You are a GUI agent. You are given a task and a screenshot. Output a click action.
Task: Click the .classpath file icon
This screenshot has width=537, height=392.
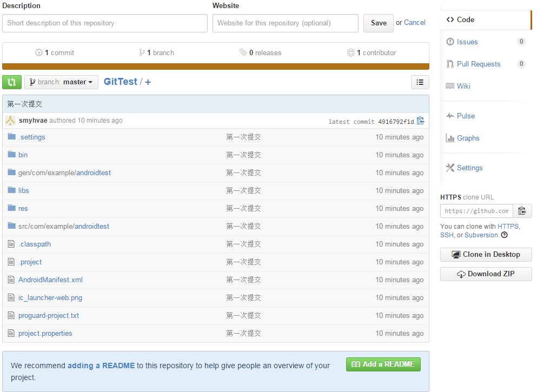click(11, 244)
